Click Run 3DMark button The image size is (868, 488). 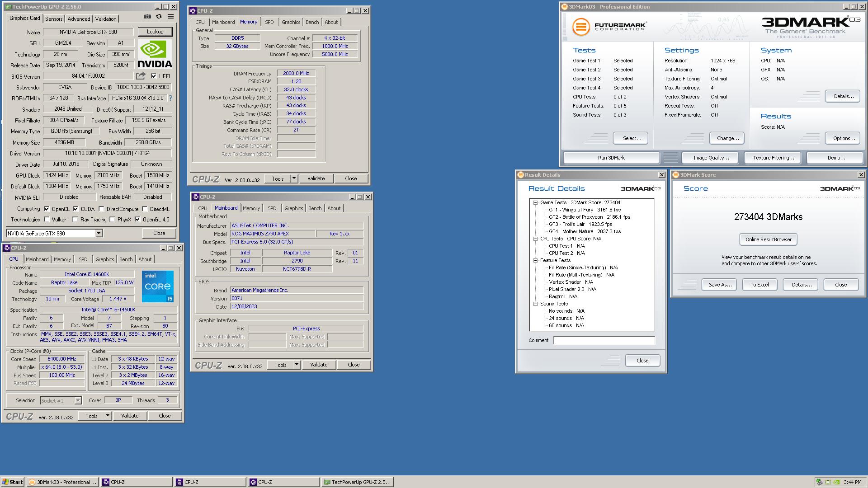click(x=611, y=158)
